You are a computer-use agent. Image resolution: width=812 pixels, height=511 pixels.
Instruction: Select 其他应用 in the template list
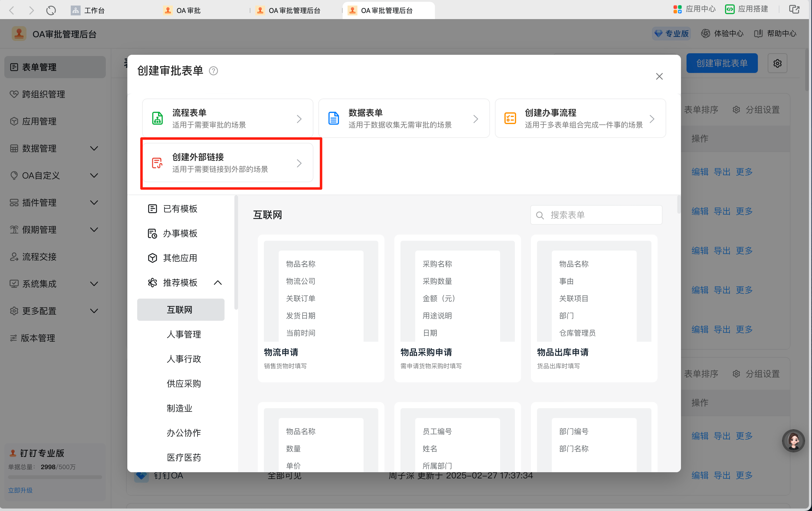pyautogui.click(x=181, y=258)
